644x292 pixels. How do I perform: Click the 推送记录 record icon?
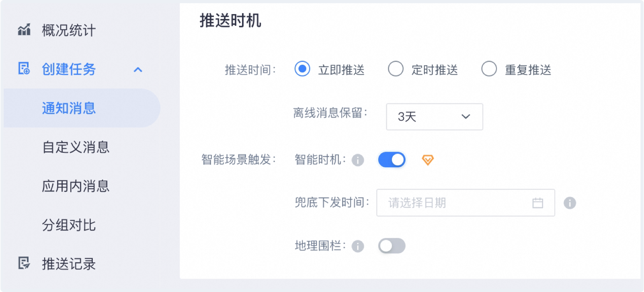click(x=24, y=263)
